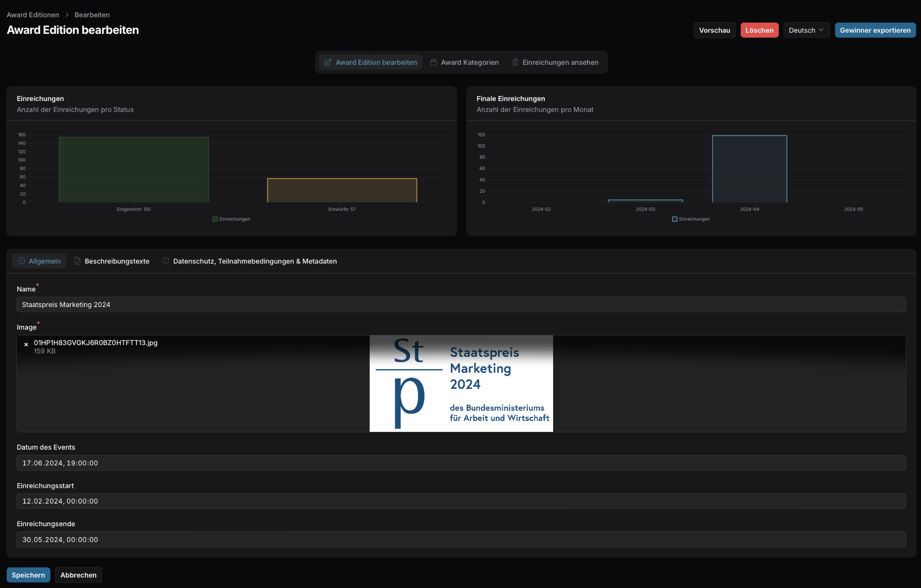Image resolution: width=921 pixels, height=588 pixels.
Task: Click the red Löschen button
Action: click(x=759, y=30)
